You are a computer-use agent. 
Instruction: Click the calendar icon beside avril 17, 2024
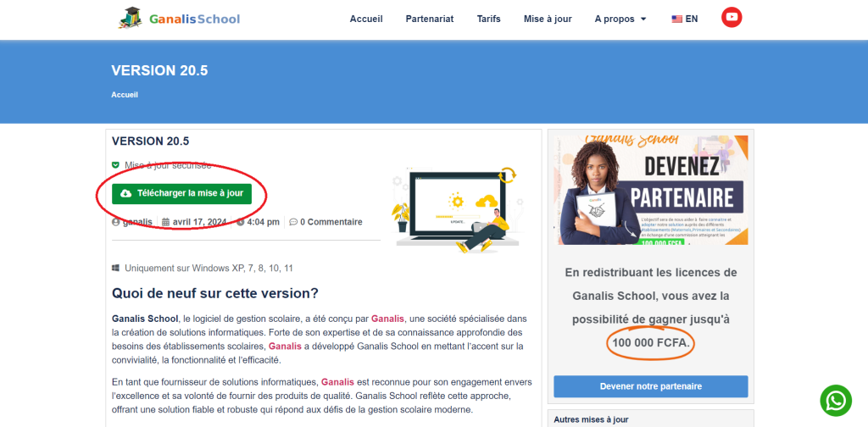[x=165, y=222]
